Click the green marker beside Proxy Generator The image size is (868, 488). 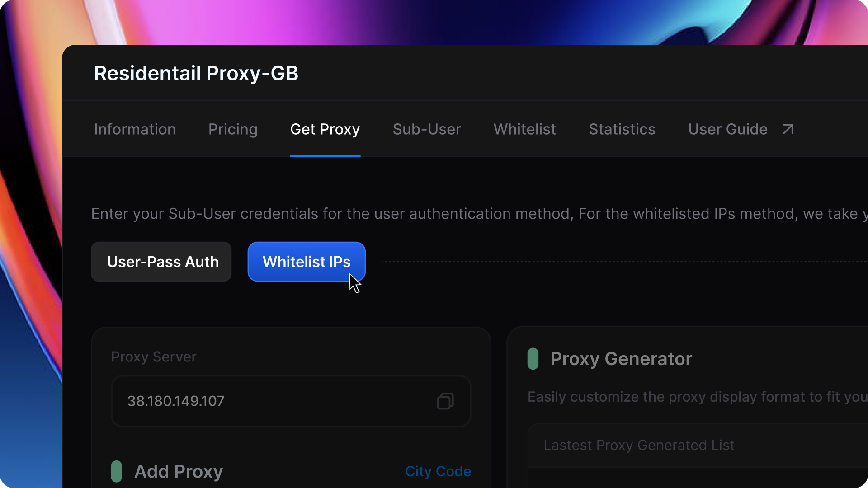click(x=533, y=359)
